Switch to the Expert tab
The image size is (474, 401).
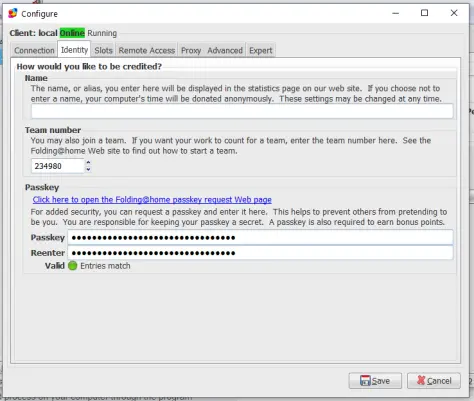click(261, 50)
